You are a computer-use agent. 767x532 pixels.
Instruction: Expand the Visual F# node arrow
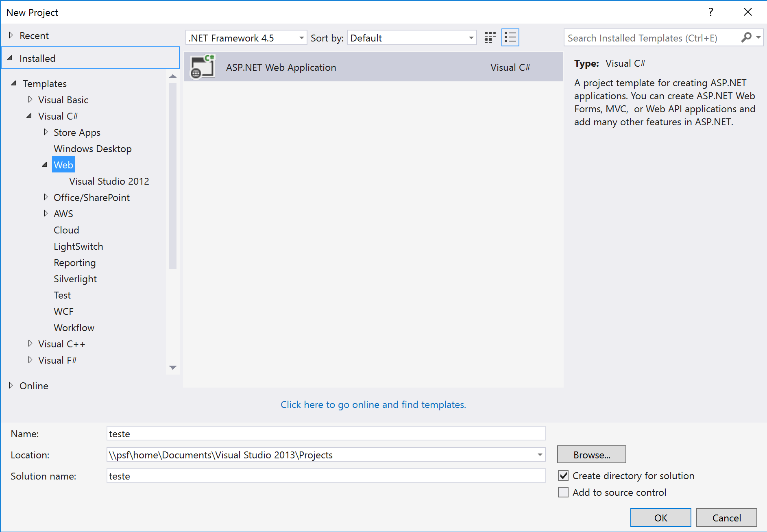pos(30,360)
